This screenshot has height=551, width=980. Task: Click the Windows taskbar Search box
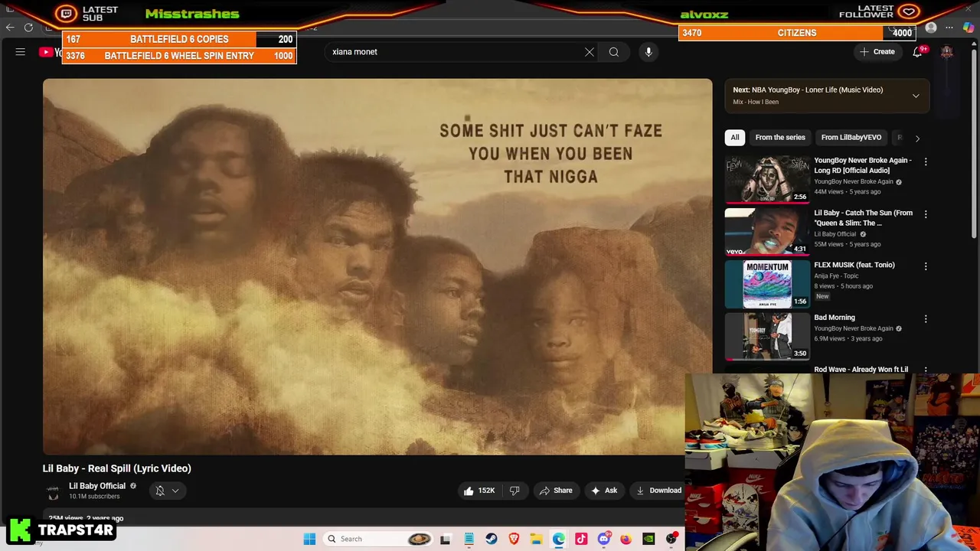[x=378, y=539]
